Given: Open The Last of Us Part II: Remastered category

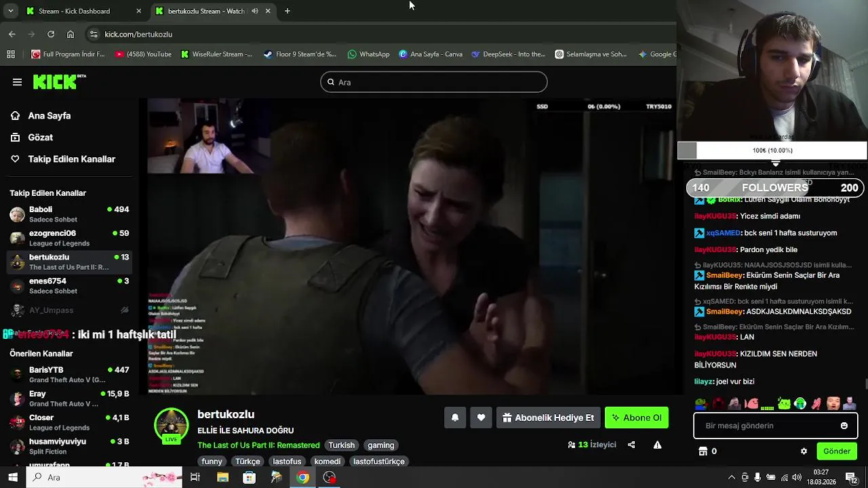Looking at the screenshot, I should pos(258,445).
